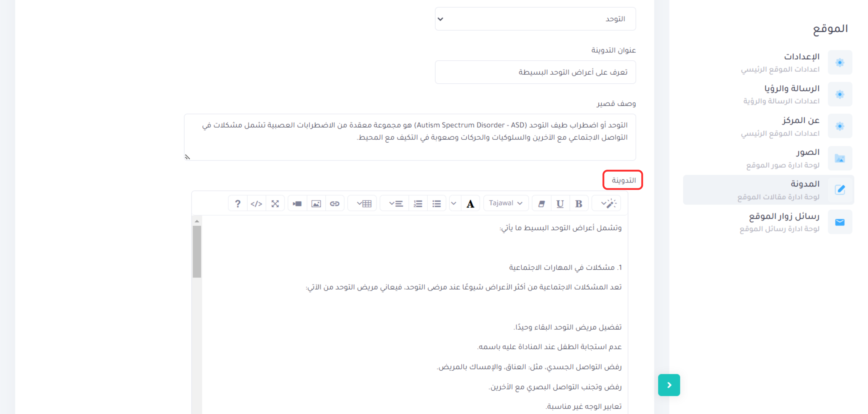Click the subtitle 'لوحة ادارة رسائل الموقع'
The width and height of the screenshot is (868, 414).
[779, 229]
